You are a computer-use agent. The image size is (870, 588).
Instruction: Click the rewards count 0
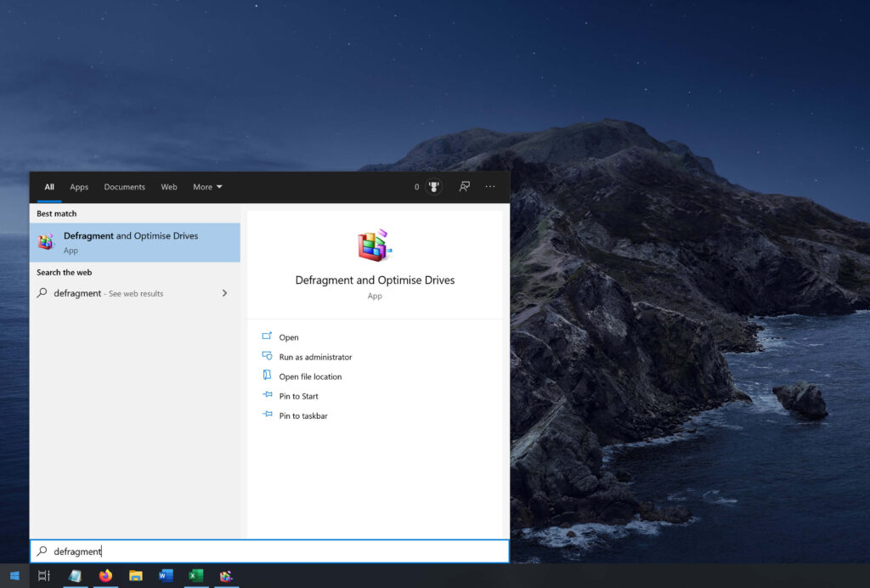pyautogui.click(x=416, y=187)
